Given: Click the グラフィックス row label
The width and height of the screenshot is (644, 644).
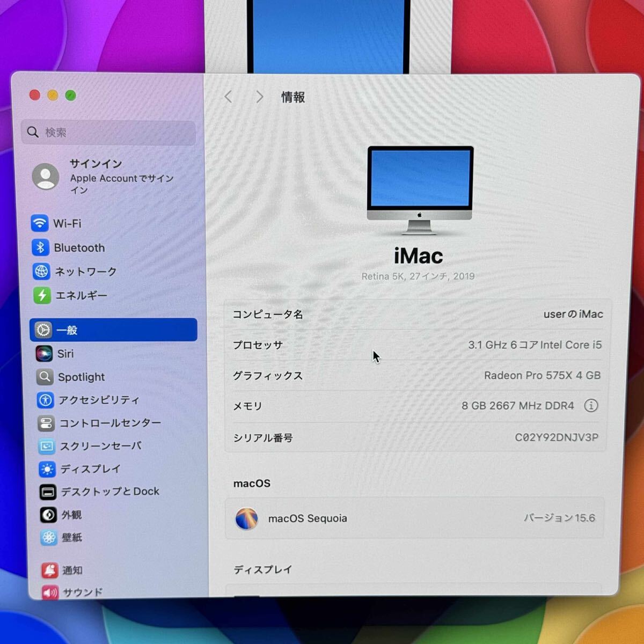Looking at the screenshot, I should [268, 376].
